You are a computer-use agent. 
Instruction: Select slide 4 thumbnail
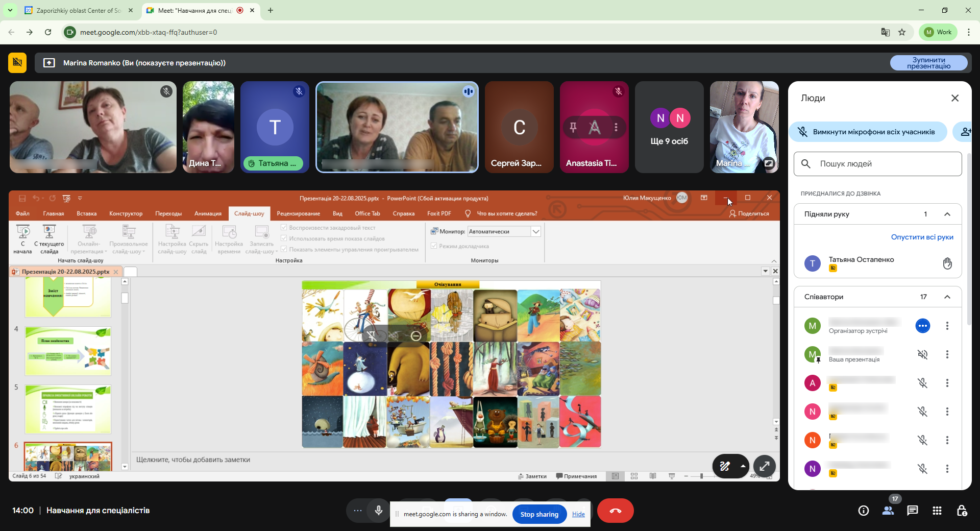coord(68,351)
